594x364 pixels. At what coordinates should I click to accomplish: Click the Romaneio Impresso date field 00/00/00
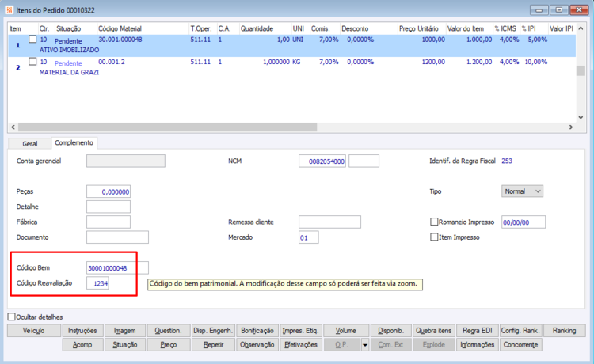(x=524, y=222)
